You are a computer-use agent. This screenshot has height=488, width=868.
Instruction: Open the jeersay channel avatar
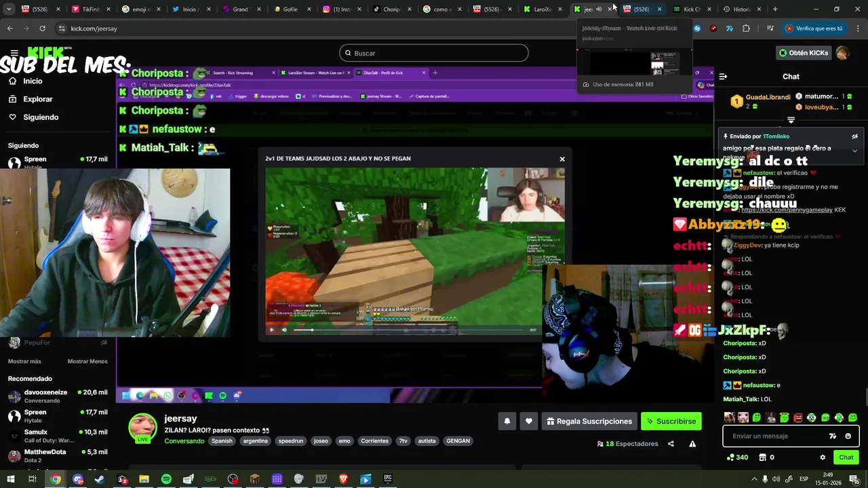coord(142,428)
